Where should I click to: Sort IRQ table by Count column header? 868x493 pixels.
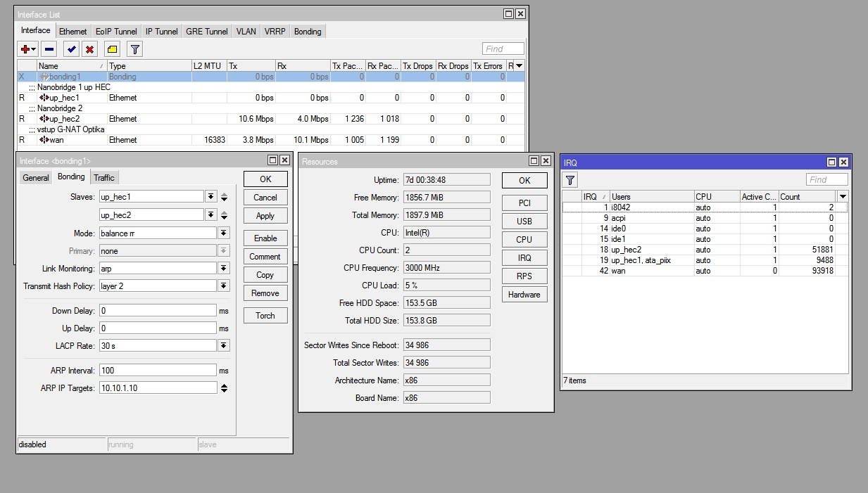point(807,197)
